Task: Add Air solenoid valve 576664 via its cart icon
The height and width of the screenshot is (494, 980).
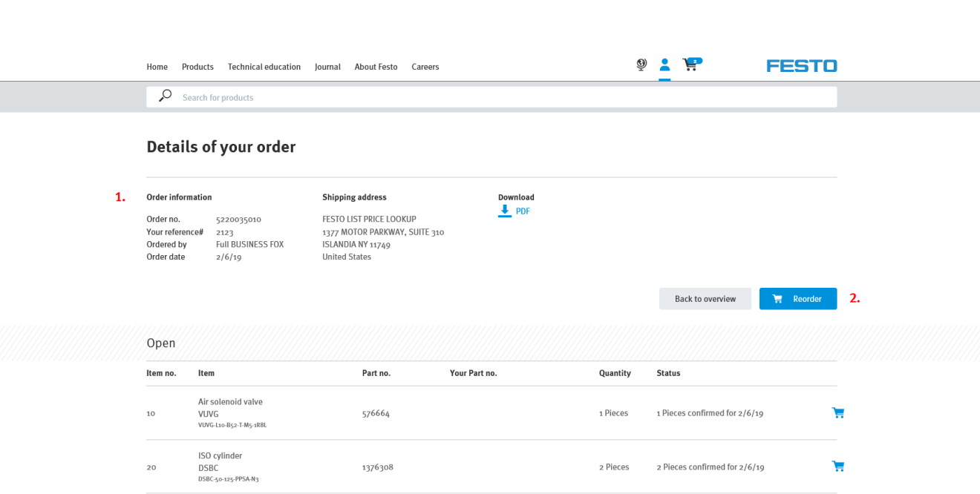Action: click(838, 412)
